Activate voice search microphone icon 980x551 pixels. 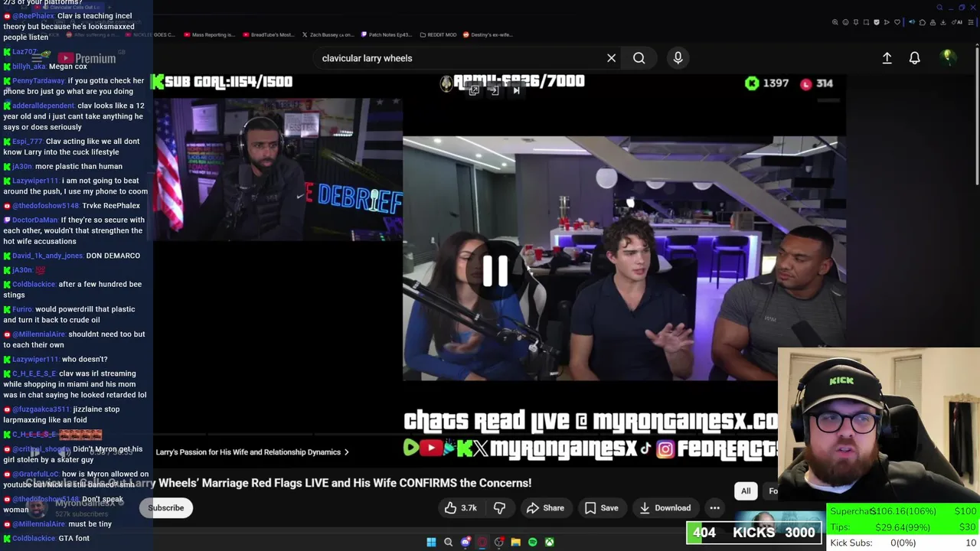pos(678,58)
